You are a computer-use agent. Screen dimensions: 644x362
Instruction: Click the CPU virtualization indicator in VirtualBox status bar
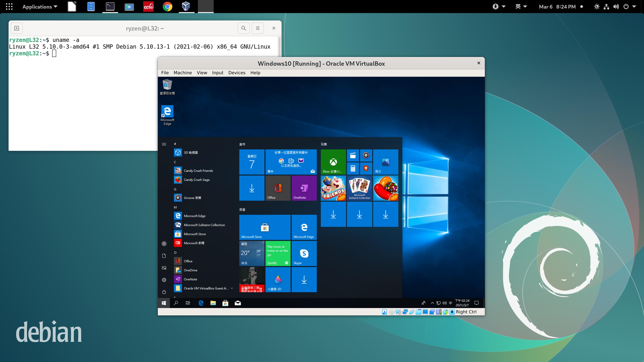(x=439, y=312)
